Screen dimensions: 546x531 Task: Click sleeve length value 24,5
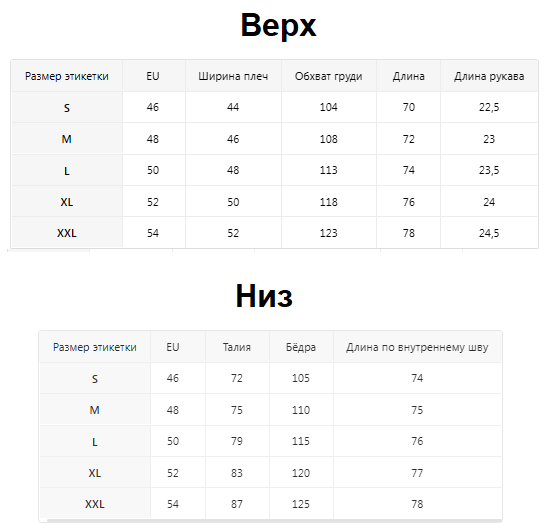tap(489, 233)
